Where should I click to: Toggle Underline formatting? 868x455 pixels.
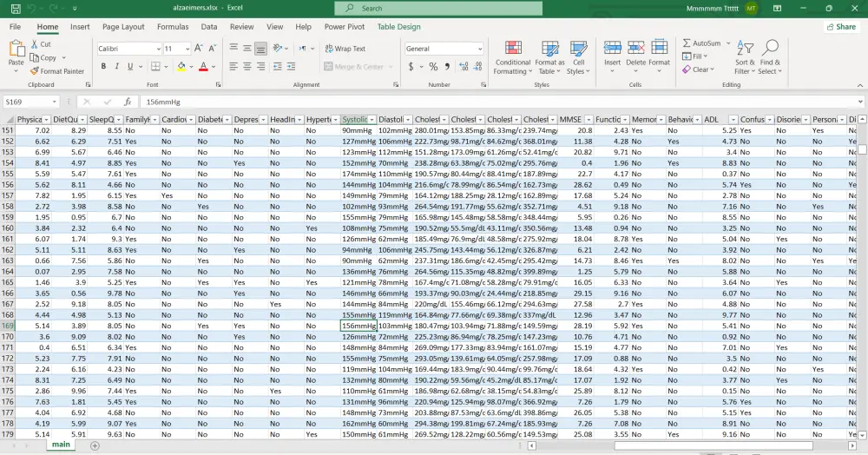(x=130, y=66)
